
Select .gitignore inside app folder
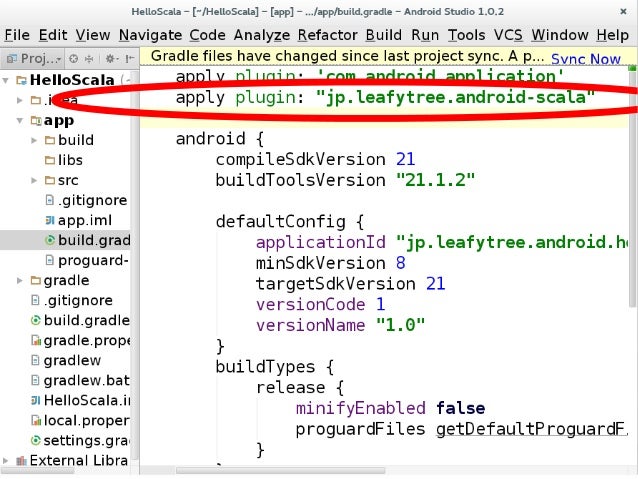tap(92, 200)
